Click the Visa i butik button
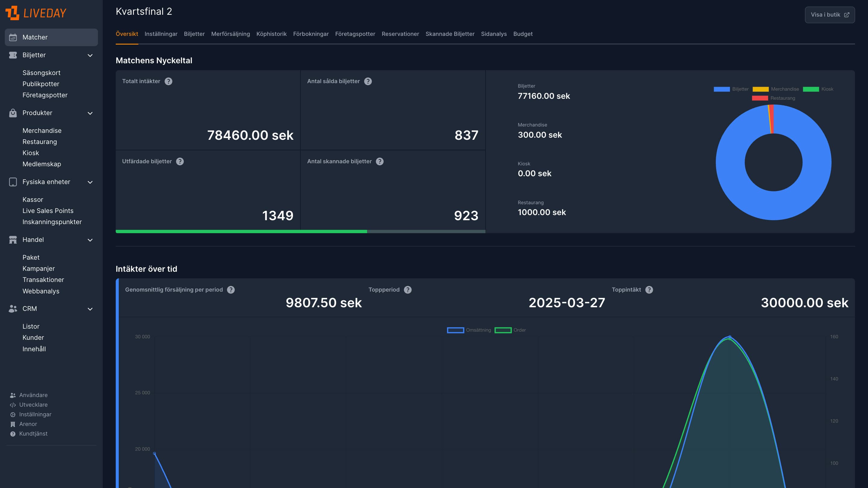Image resolution: width=868 pixels, height=488 pixels. coord(830,14)
